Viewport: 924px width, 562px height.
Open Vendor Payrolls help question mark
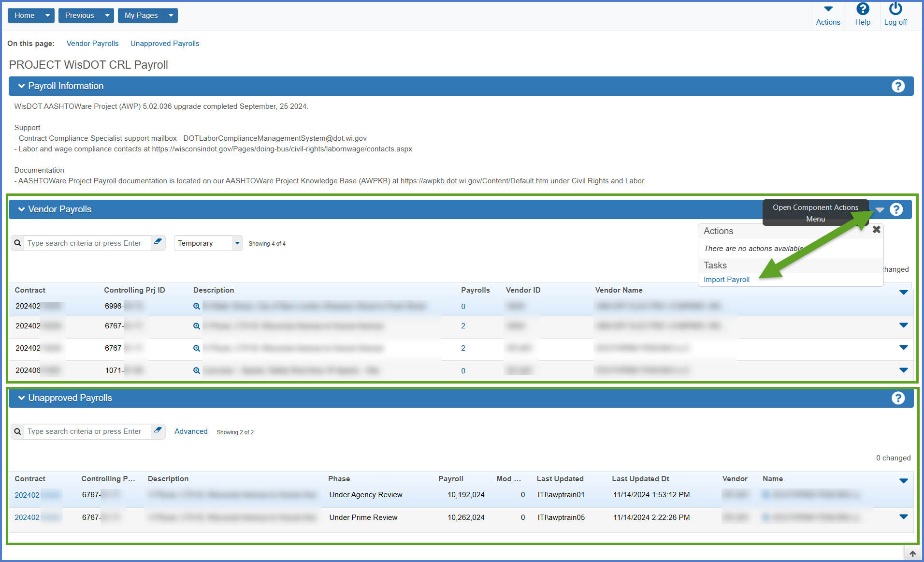coord(896,209)
